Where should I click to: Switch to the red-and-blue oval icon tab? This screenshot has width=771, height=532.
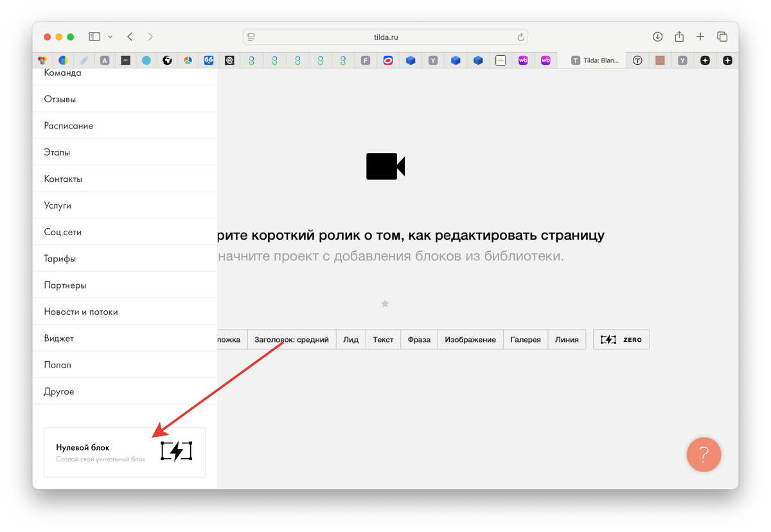click(388, 60)
